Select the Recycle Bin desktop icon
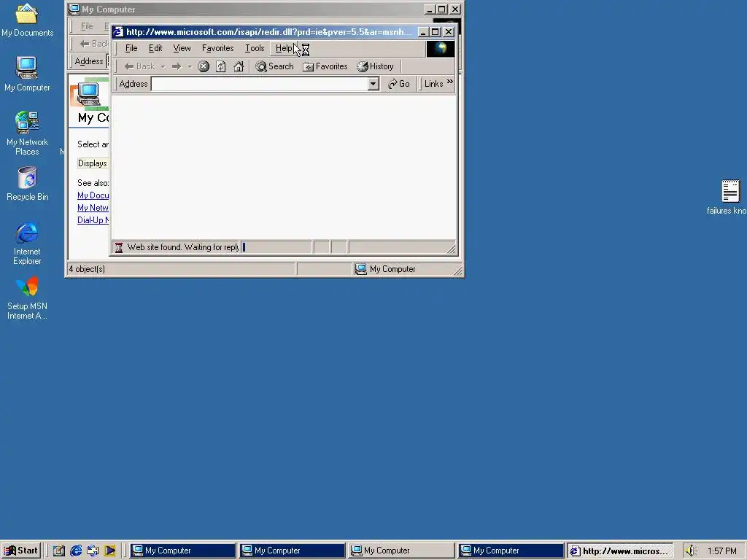The width and height of the screenshot is (747, 560). [27, 184]
